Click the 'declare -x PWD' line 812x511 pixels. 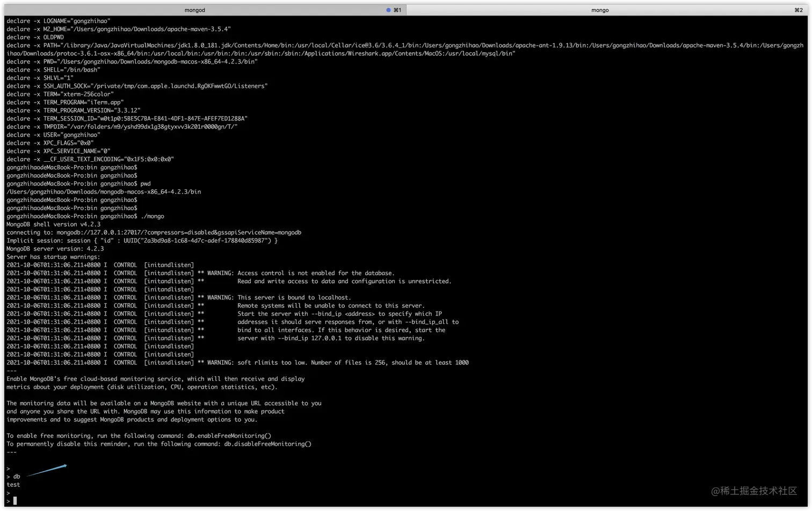pos(132,62)
